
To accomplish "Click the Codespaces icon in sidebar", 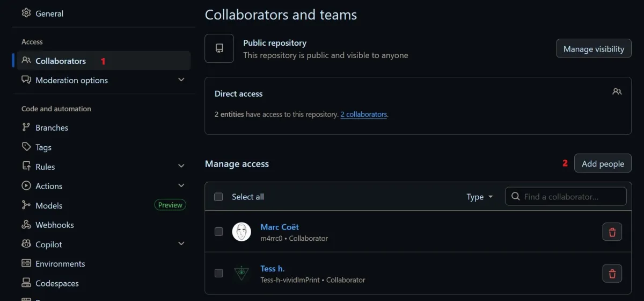I will [26, 283].
